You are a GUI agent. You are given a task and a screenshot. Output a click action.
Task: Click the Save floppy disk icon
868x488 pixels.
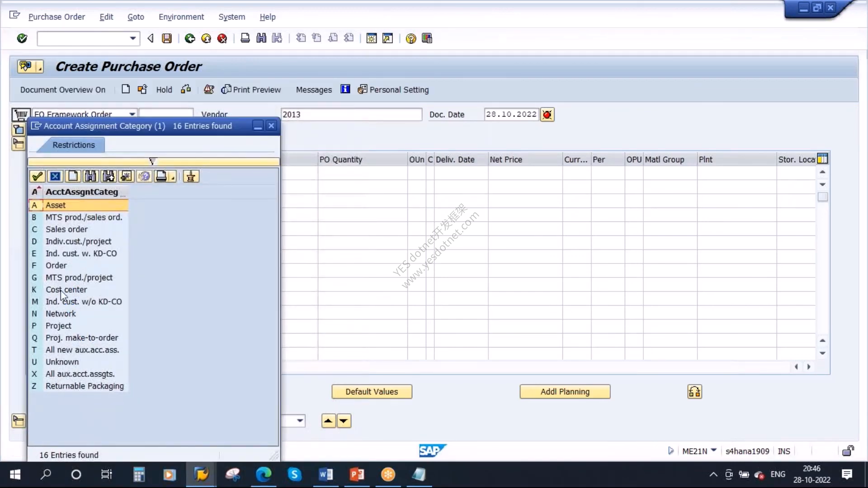(167, 38)
